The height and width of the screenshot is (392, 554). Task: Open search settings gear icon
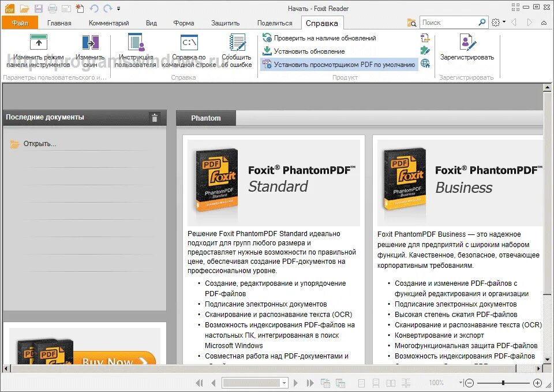click(x=495, y=23)
